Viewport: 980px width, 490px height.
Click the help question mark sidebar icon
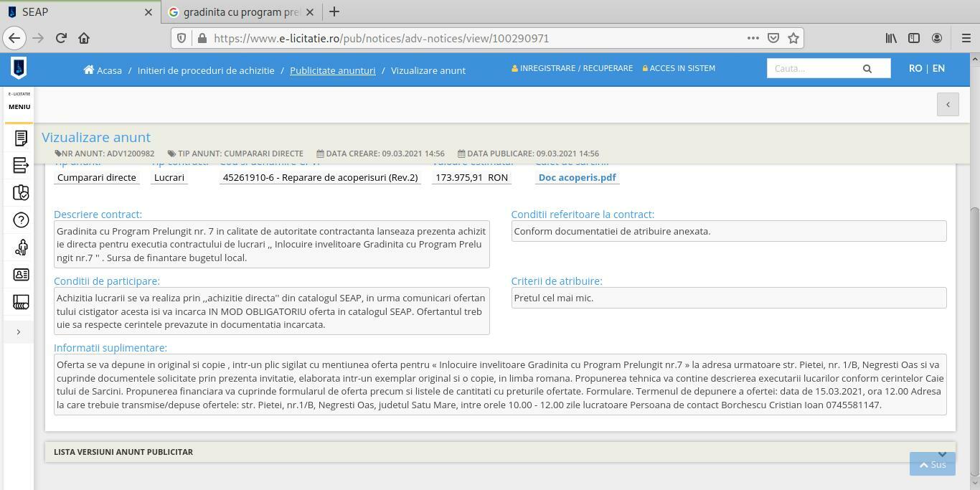[21, 220]
